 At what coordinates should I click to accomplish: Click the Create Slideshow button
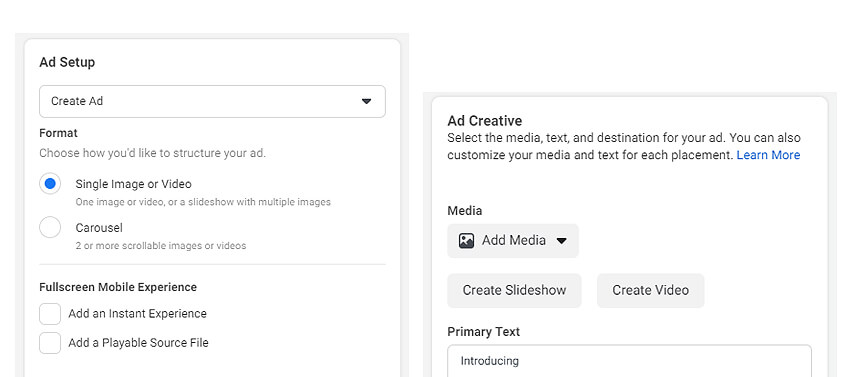(514, 290)
